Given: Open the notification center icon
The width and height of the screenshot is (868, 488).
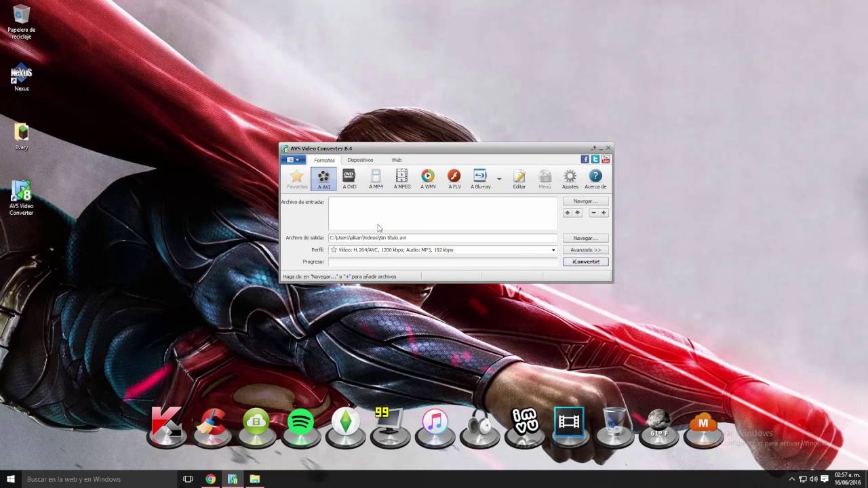Looking at the screenshot, I should click(x=825, y=479).
